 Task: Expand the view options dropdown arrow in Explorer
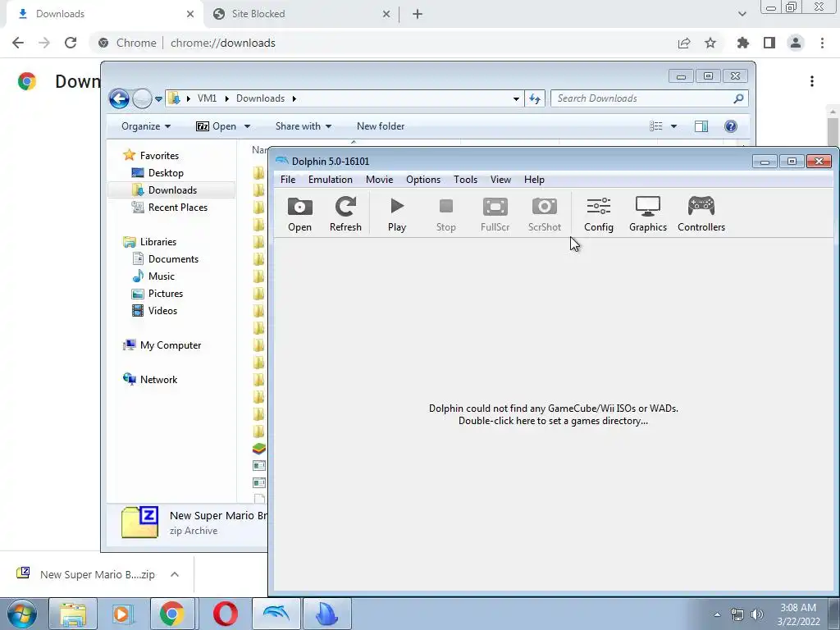pos(674,126)
